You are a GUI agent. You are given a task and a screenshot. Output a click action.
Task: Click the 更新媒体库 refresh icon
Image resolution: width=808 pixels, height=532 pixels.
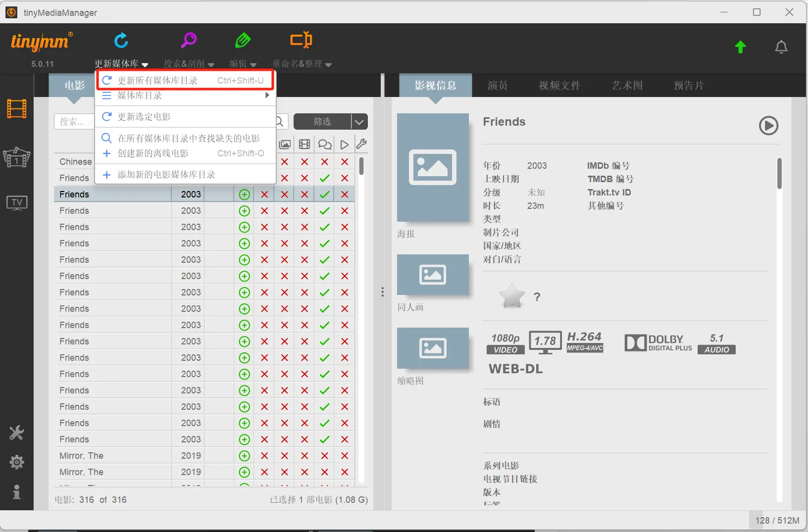tap(121, 41)
